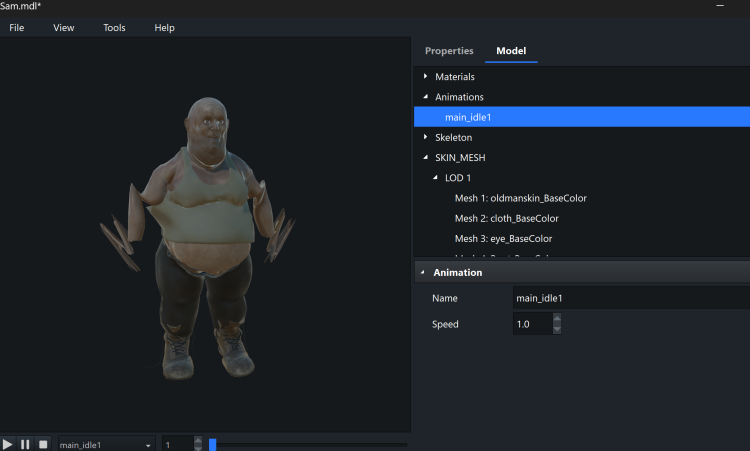The height and width of the screenshot is (451, 750).
Task: Collapse the Animation properties section
Action: click(422, 272)
